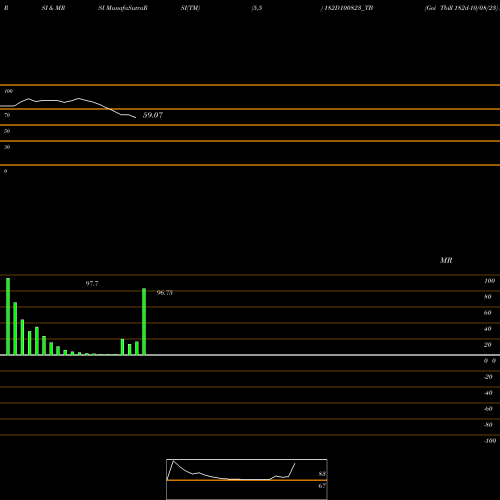Click the RSI axis label 50
The width and height of the screenshot is (500, 500).
[7, 131]
